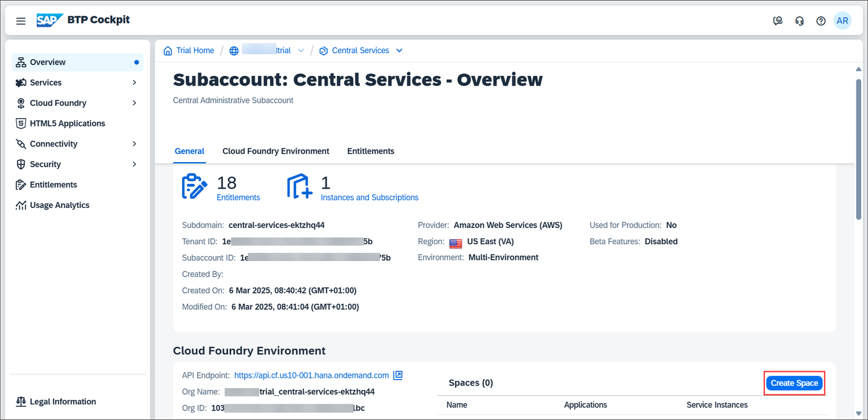Switch to the Cloud Foundry Environment tab
This screenshot has width=868, height=420.
(276, 151)
